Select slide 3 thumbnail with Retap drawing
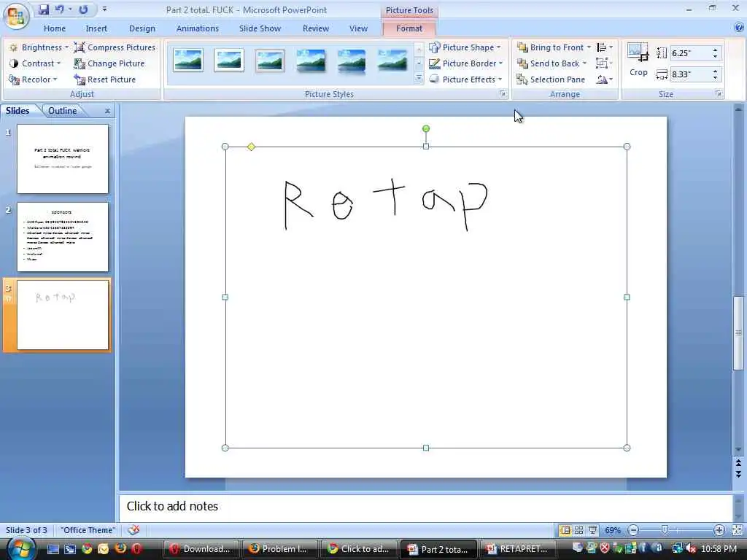The width and height of the screenshot is (747, 560). point(63,315)
